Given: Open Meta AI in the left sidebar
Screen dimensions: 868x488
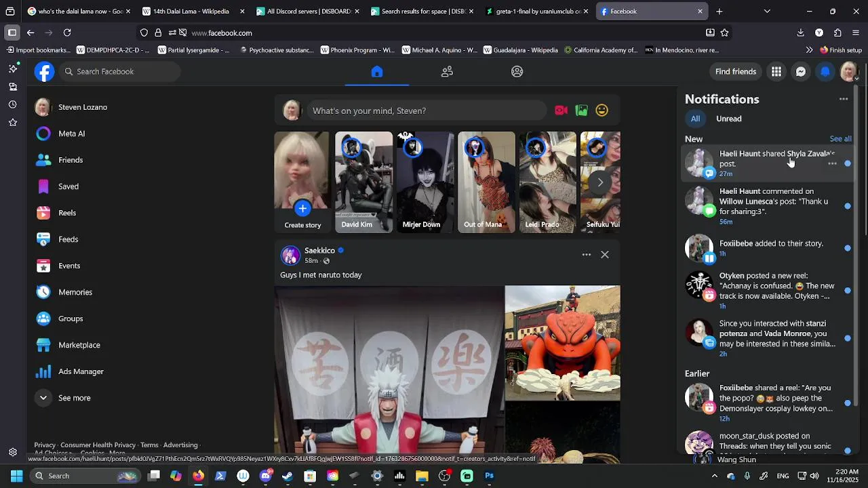Looking at the screenshot, I should 71,134.
